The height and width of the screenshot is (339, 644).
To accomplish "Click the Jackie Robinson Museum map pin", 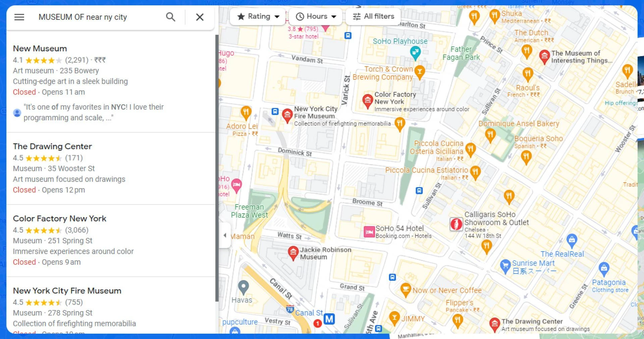I will 293,253.
